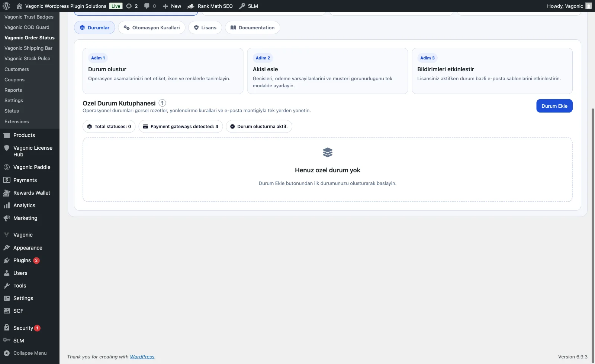Open the comments bubble icon
The image size is (595, 364).
(150, 6)
